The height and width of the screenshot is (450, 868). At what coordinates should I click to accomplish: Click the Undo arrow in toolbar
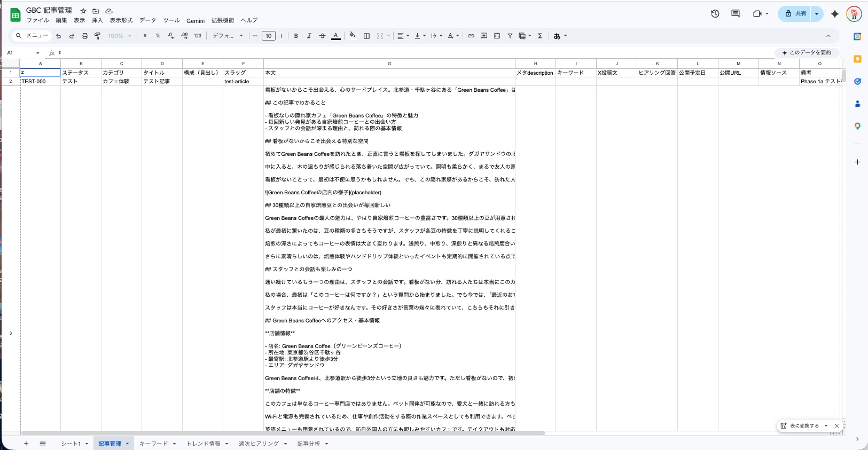(x=58, y=36)
